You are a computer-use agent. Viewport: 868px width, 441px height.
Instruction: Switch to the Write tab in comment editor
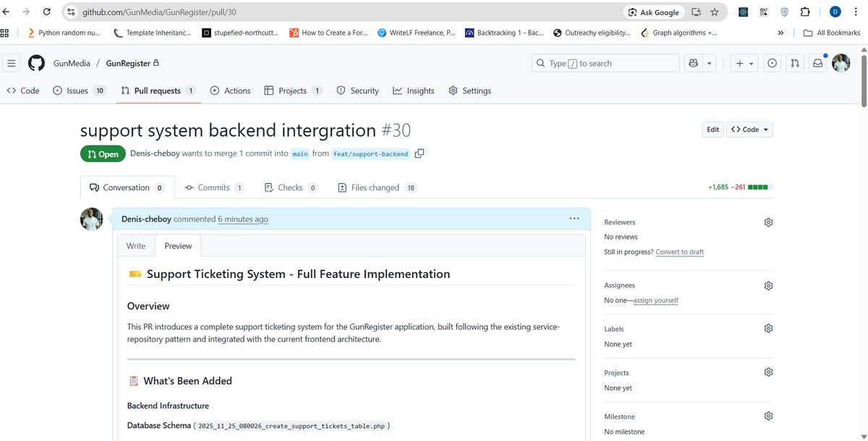tap(136, 245)
